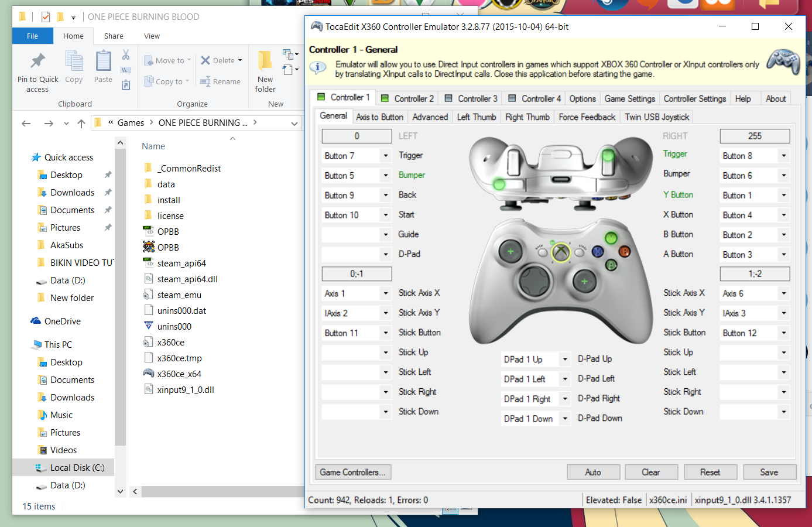
Task: Select _CommonRedist folder
Action: [183, 168]
